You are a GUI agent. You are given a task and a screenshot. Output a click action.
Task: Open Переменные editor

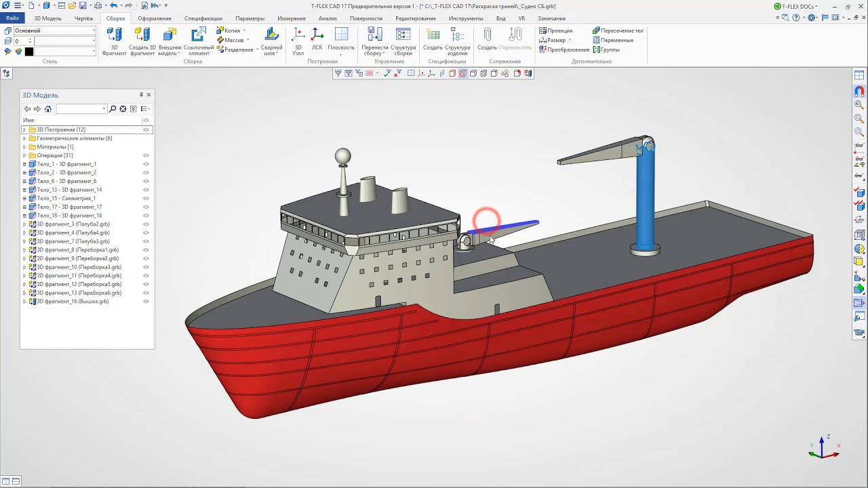613,40
